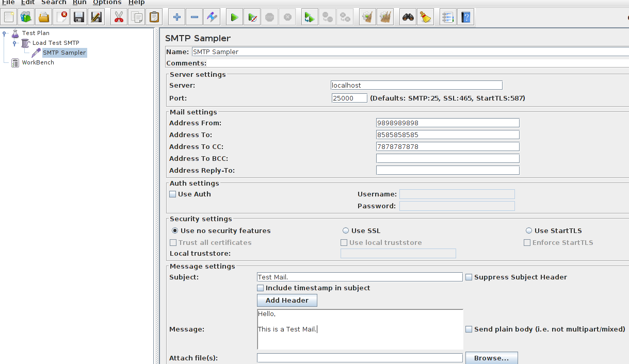Click the Server field containing localhost
629x364 pixels.
(416, 86)
